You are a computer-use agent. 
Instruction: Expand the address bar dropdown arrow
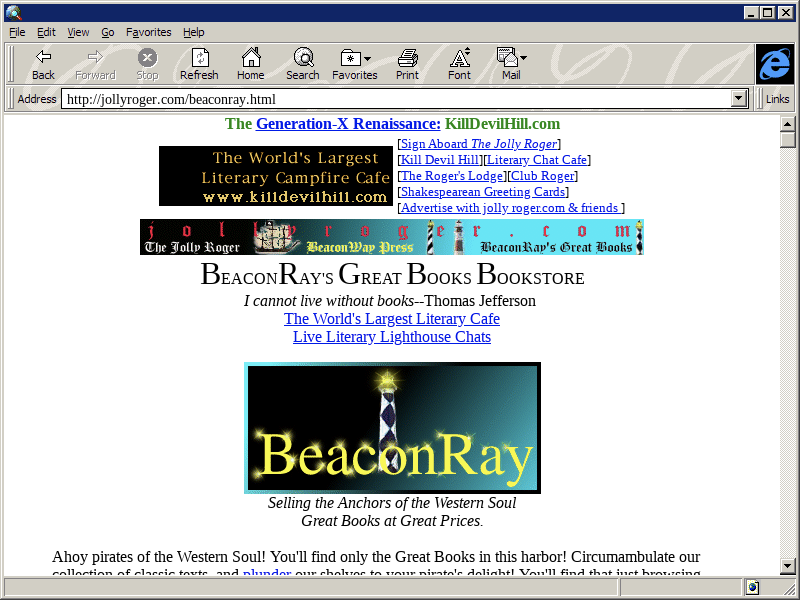740,99
